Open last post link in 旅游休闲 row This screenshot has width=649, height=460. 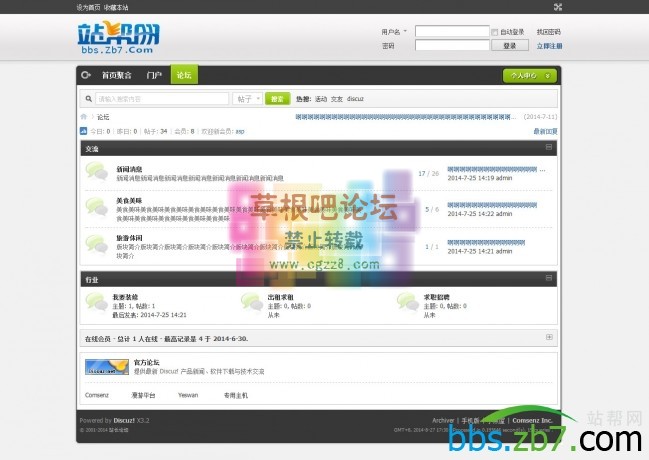pos(486,243)
